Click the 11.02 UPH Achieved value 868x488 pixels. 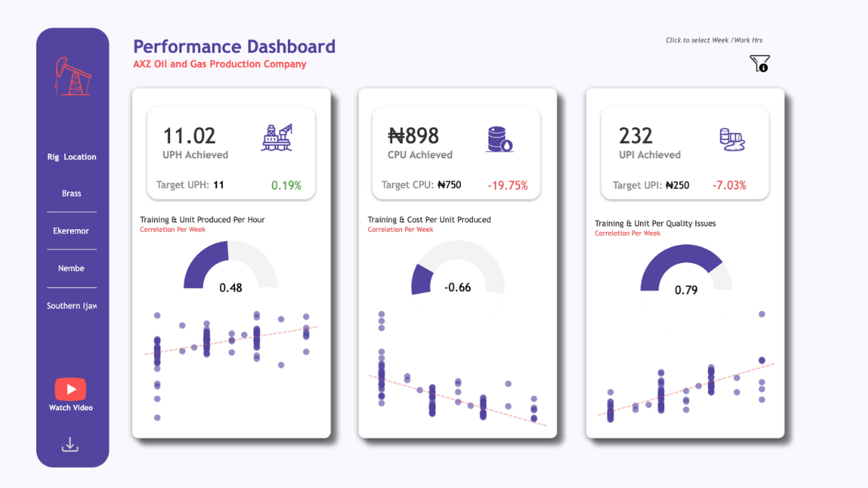click(189, 136)
